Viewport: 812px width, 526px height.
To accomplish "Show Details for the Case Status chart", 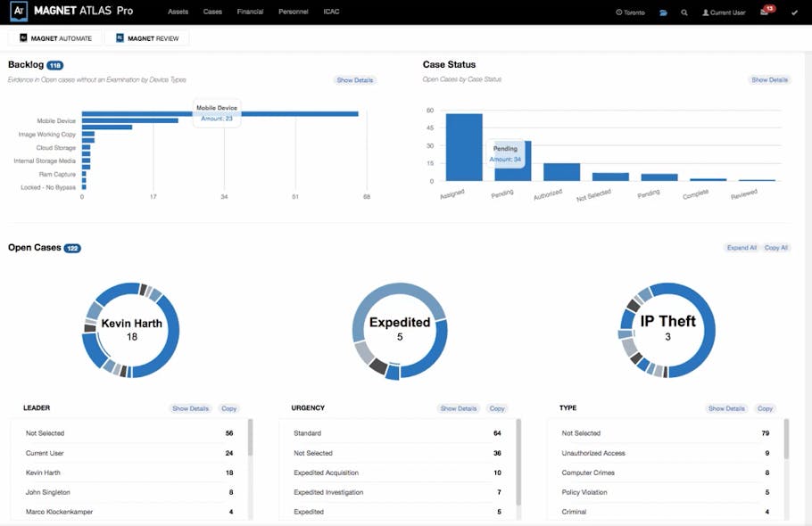I will pos(769,79).
